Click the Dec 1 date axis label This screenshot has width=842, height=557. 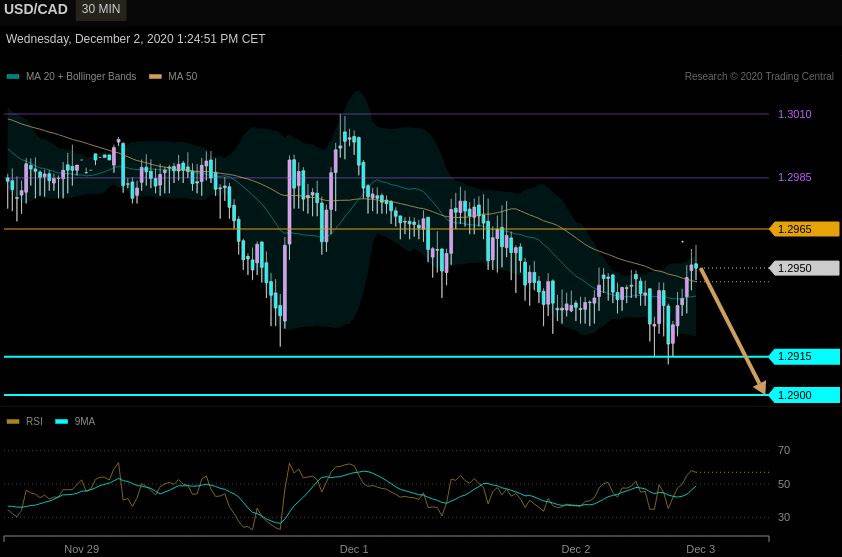click(354, 549)
